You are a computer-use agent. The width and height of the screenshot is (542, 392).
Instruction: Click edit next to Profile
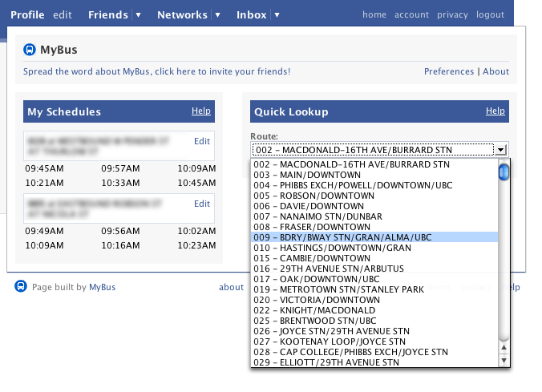pos(63,15)
